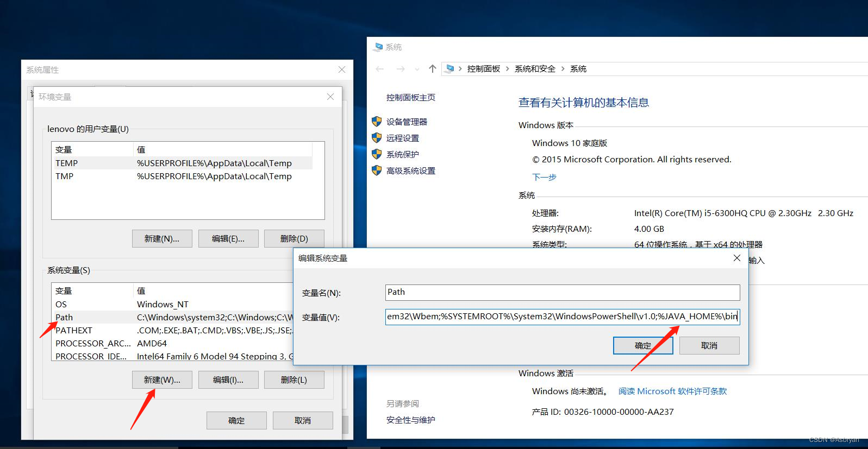Screen dimensions: 868x449
Task: Click 删除(L) for system variables
Action: coord(294,380)
